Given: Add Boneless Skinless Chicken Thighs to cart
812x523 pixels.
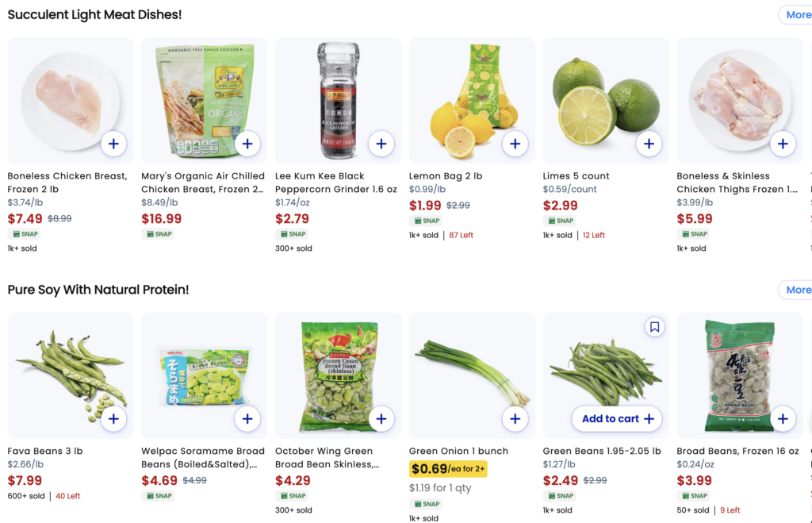Looking at the screenshot, I should point(783,144).
